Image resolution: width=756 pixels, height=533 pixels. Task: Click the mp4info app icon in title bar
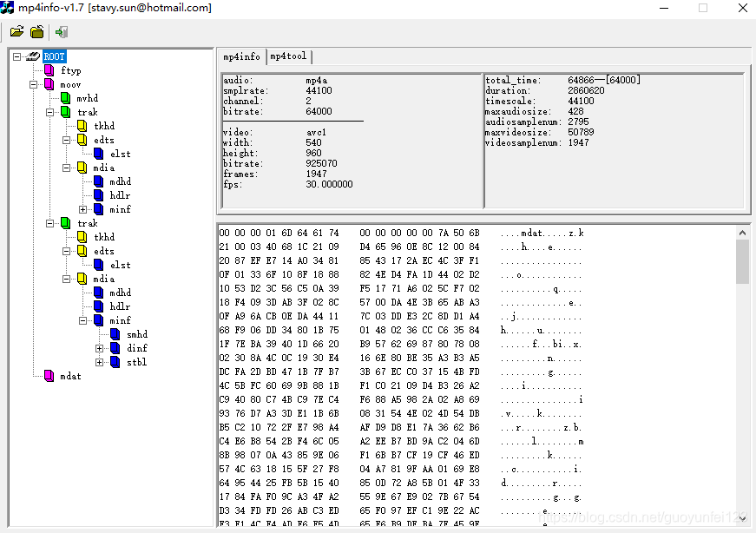click(x=7, y=8)
